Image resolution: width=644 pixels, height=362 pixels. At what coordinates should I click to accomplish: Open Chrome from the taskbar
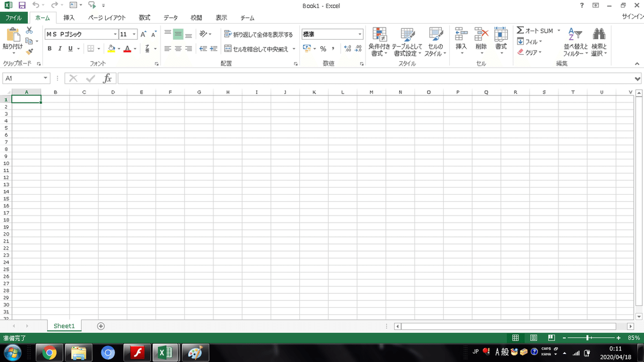(49, 353)
